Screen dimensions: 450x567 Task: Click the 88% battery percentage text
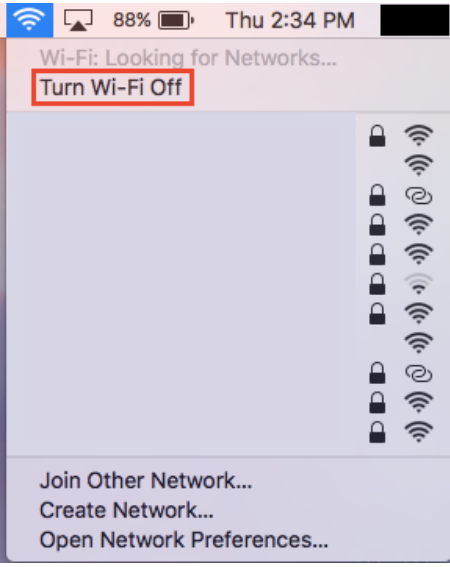(x=132, y=20)
